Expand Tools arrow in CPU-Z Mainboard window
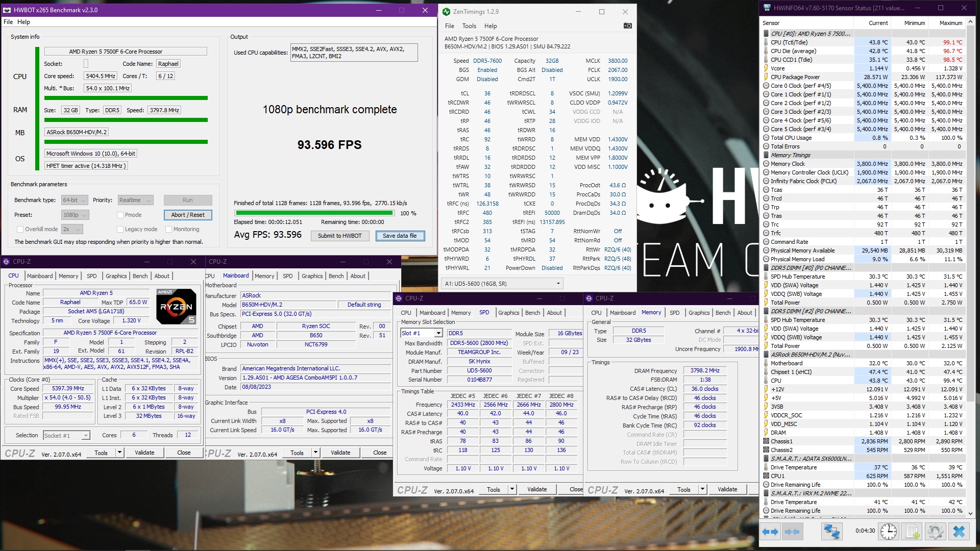This screenshot has height=551, width=980. click(x=316, y=453)
